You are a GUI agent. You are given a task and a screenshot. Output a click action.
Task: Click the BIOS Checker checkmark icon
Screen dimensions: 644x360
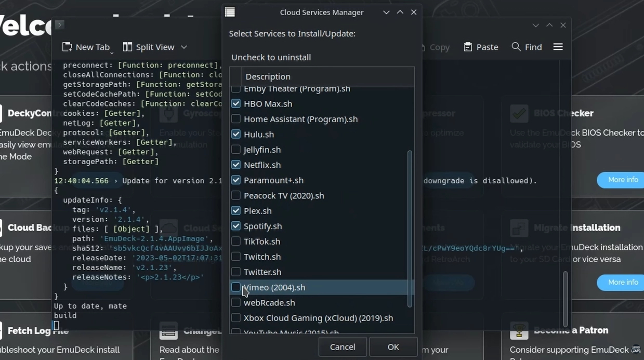coord(519,113)
